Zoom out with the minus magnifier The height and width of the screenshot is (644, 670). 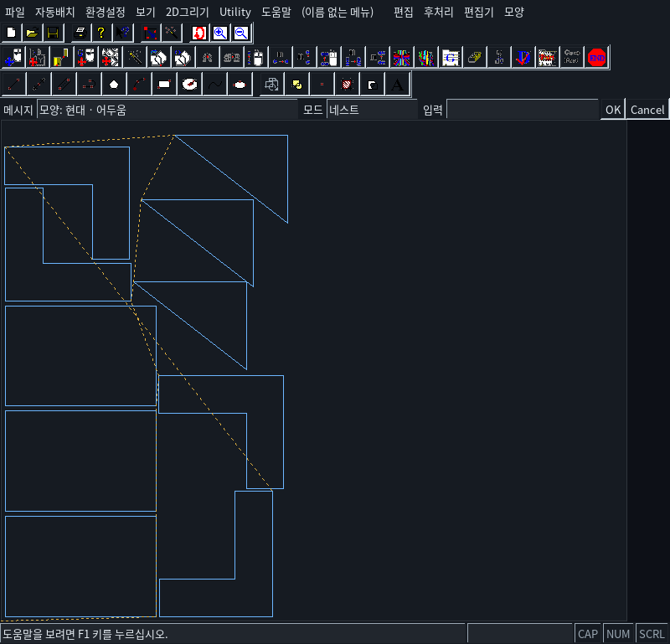(x=241, y=33)
